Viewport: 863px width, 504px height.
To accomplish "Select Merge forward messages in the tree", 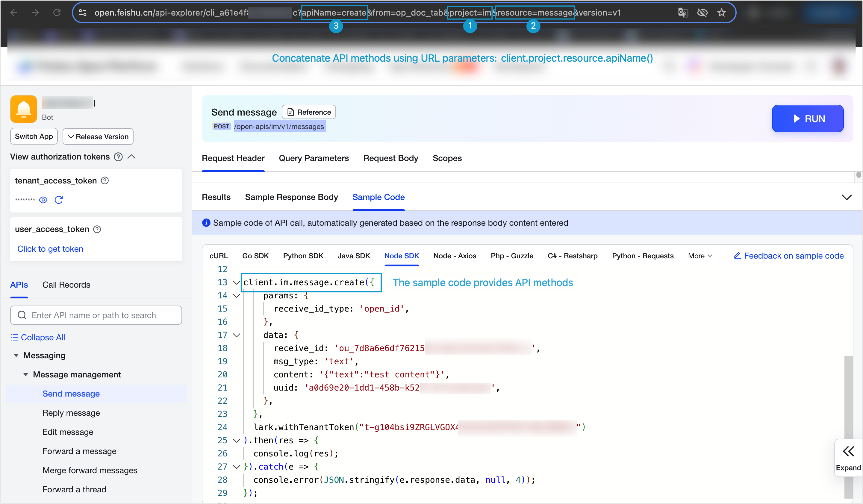I will coord(90,470).
